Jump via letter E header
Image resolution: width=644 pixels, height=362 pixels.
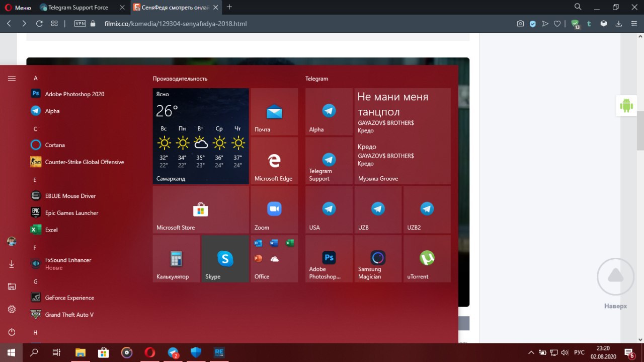pos(35,180)
